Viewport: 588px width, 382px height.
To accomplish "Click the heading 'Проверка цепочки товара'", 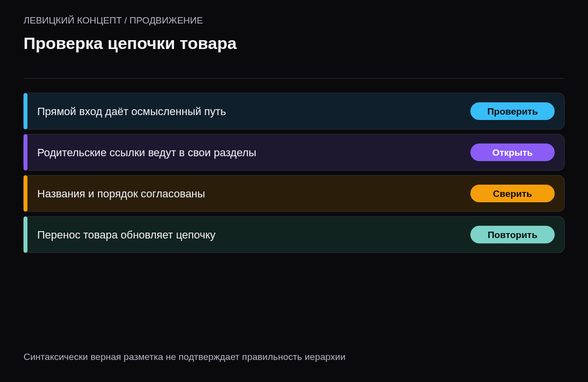I will point(130,44).
